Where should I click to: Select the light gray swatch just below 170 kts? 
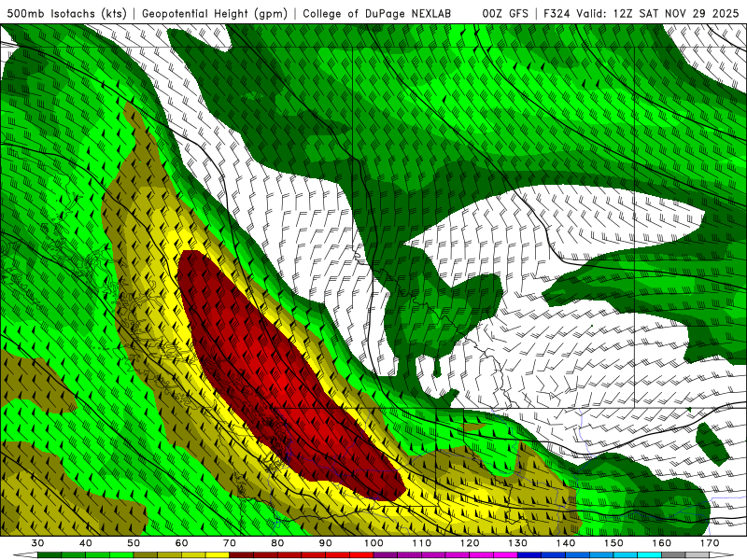click(x=698, y=555)
